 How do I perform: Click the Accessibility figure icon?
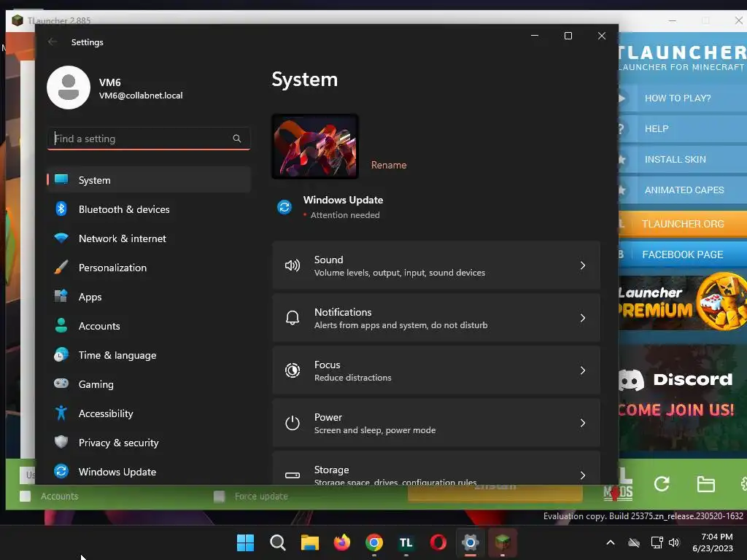(61, 413)
